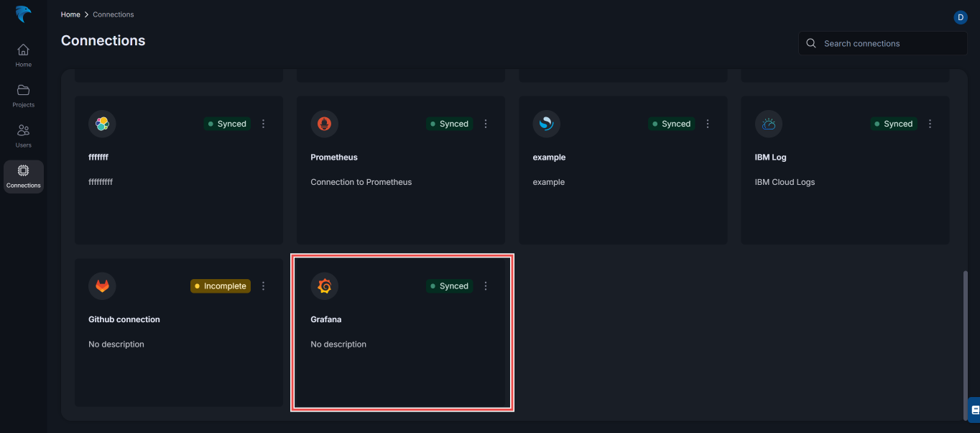Open the Prometheus connection icon

point(324,124)
